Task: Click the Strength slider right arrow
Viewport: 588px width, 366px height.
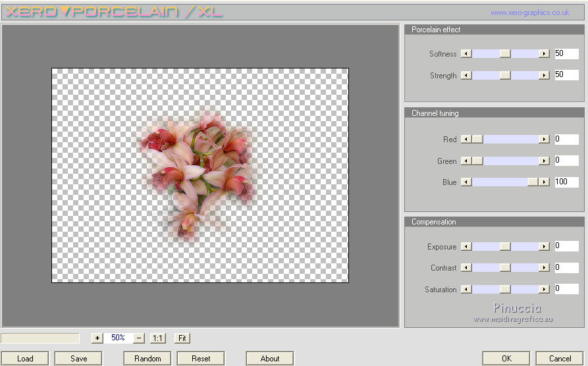Action: (544, 76)
